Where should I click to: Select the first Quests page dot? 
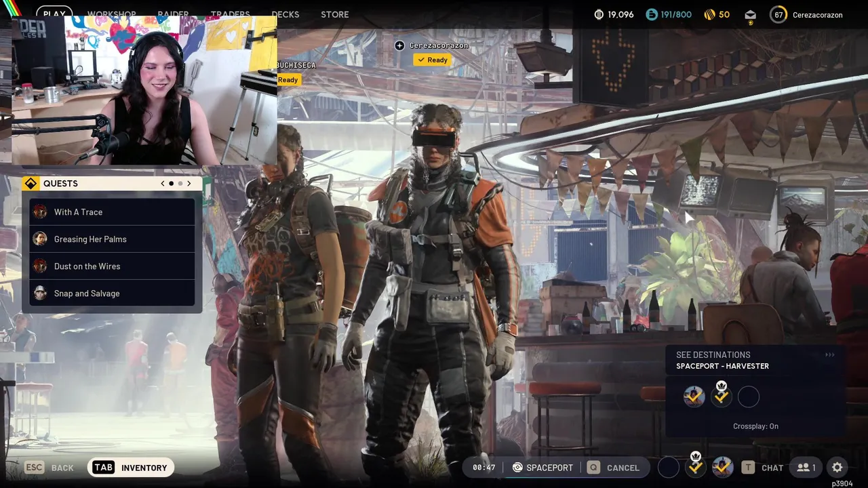pyautogui.click(x=172, y=184)
